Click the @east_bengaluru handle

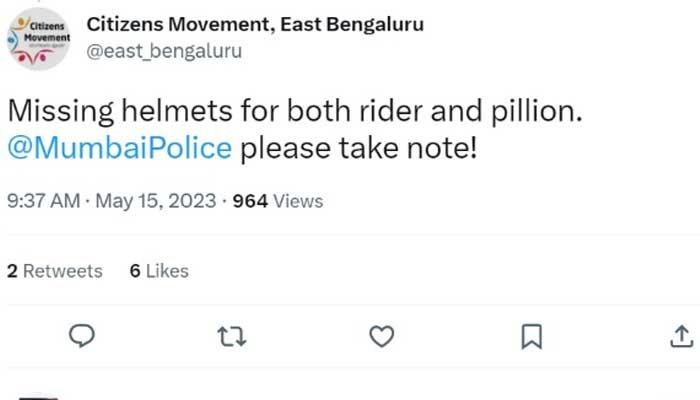164,50
